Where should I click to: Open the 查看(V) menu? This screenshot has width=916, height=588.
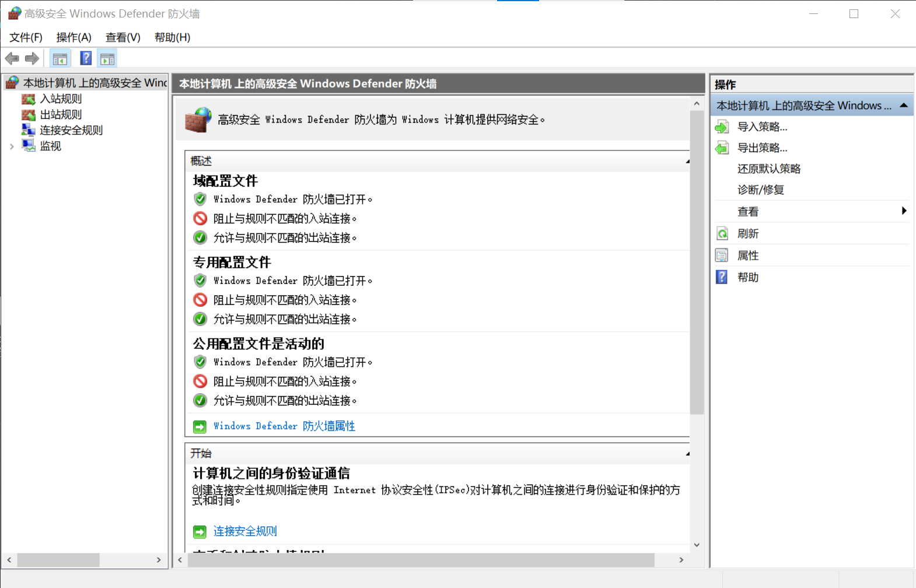tap(123, 37)
